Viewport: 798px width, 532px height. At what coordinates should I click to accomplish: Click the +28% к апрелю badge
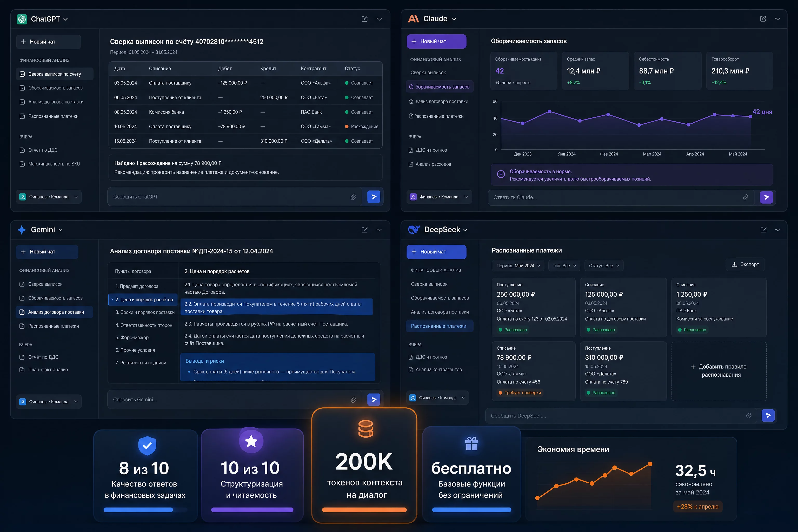click(x=697, y=507)
